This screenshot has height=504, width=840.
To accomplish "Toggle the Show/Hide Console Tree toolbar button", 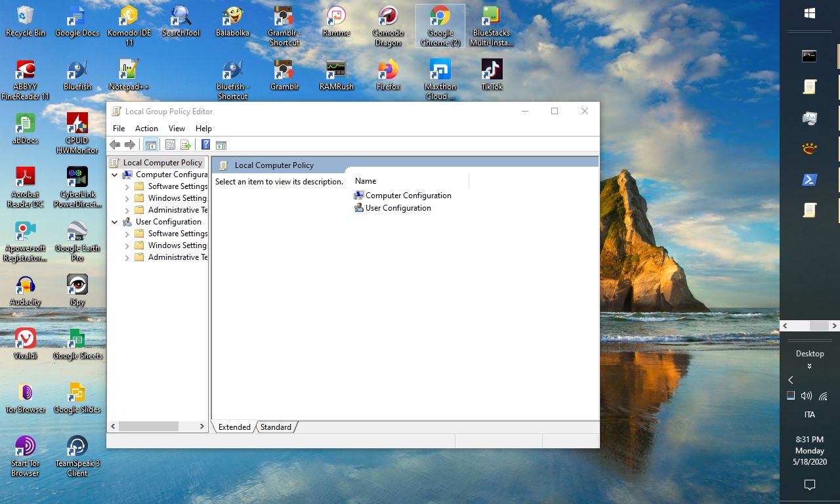I will click(x=151, y=145).
